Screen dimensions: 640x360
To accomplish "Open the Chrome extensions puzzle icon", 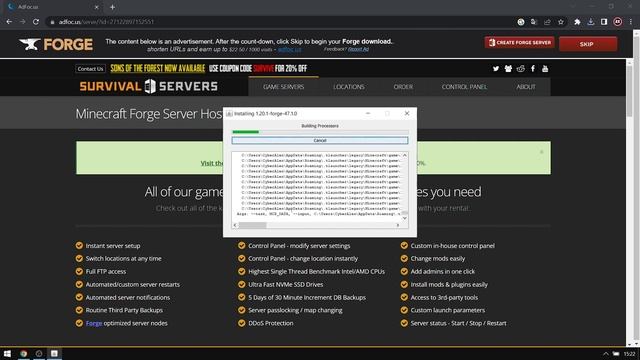I will coord(577,22).
